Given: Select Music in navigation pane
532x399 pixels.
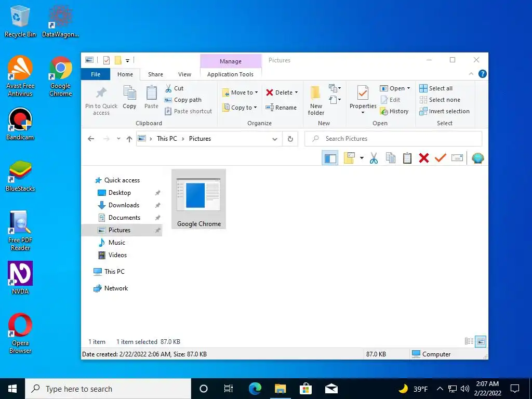Looking at the screenshot, I should (117, 243).
